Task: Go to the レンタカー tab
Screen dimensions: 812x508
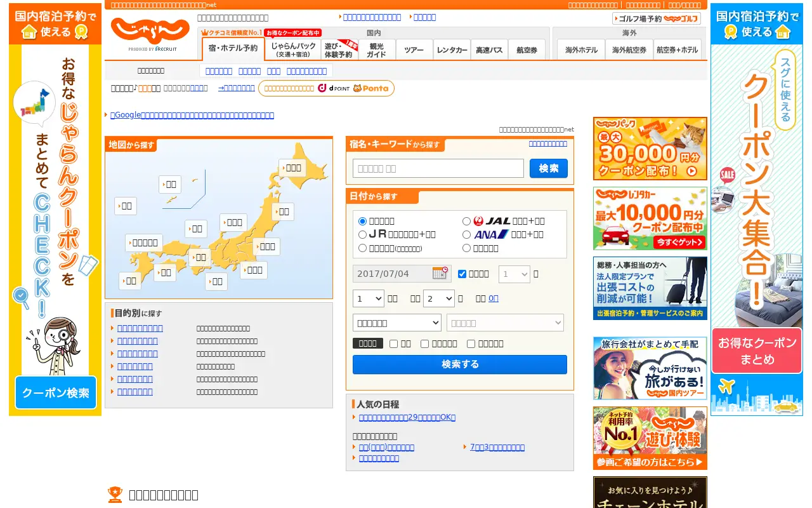Action: click(452, 50)
